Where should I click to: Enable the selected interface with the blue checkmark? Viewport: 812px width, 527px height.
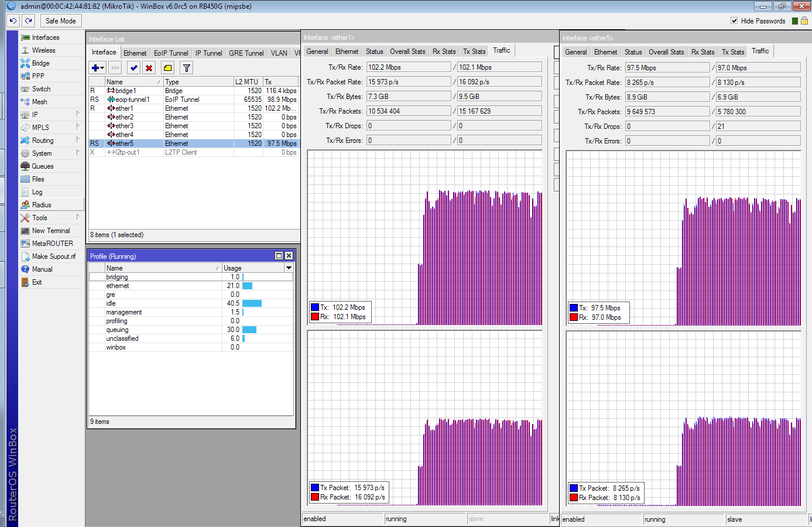click(x=134, y=68)
